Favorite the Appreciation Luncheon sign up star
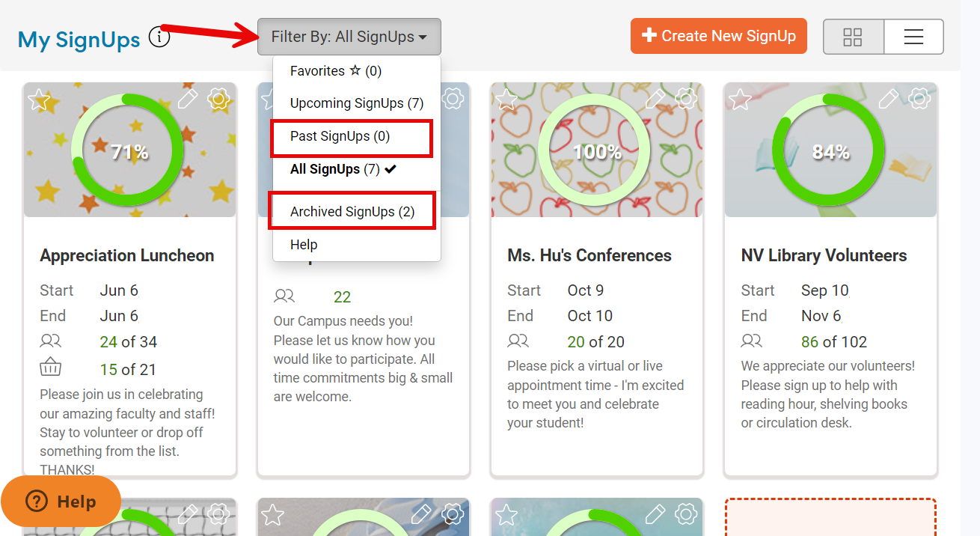This screenshot has height=536, width=980. tap(39, 100)
